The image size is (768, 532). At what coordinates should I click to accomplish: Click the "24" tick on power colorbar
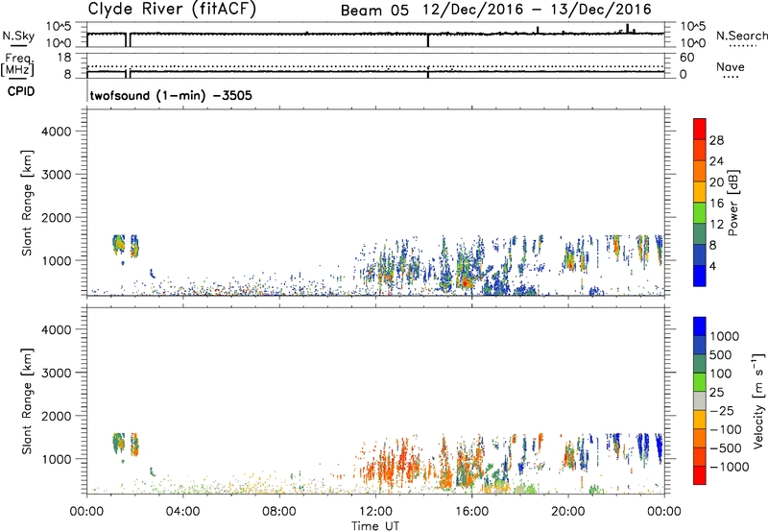pos(716,161)
